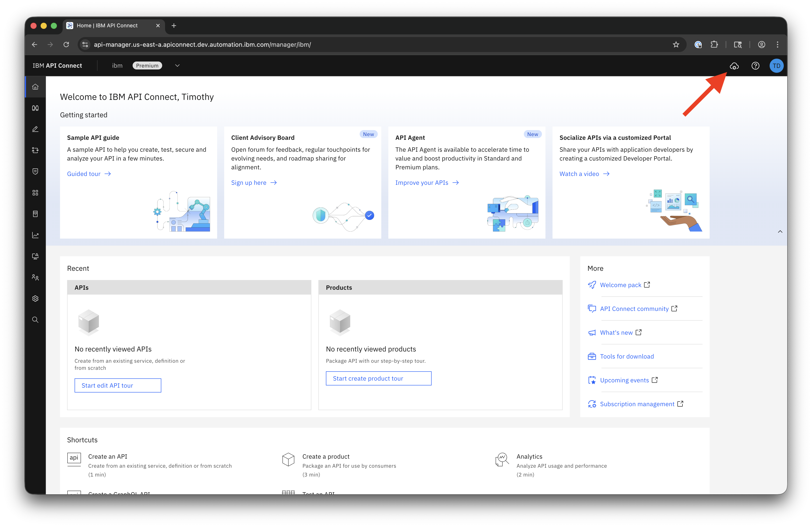Screen dimensions: 812x527
Task: Open the Develop pencil icon in sidebar
Action: 35,129
